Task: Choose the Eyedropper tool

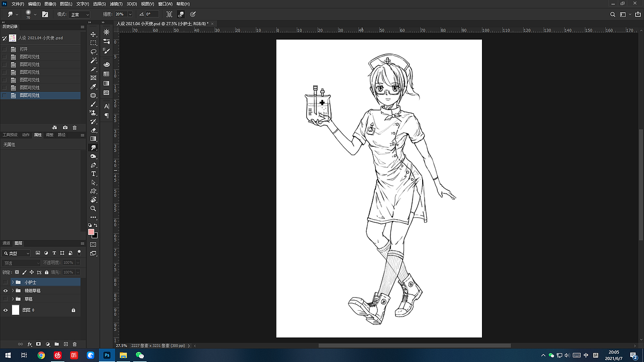Action: click(x=93, y=86)
